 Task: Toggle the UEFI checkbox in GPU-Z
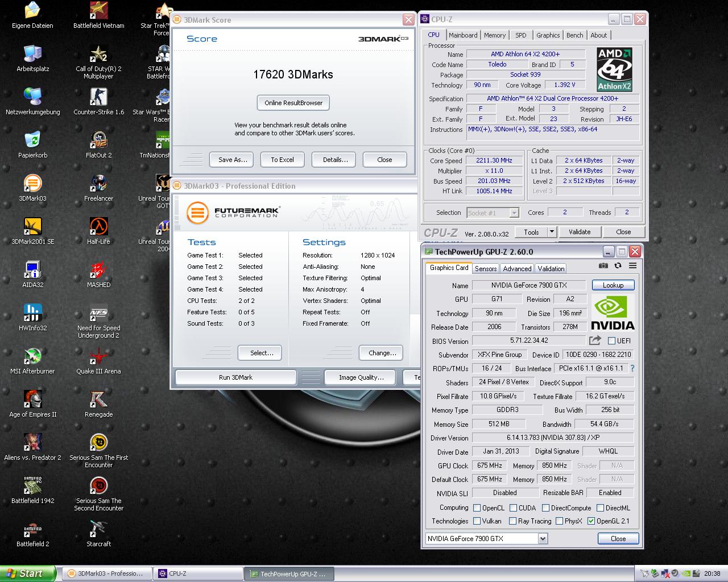(611, 341)
